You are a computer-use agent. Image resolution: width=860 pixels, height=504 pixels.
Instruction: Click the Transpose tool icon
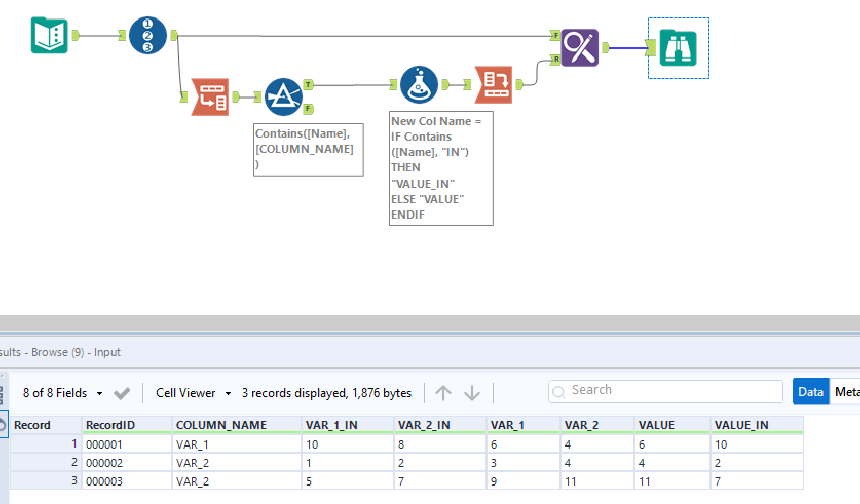tap(210, 97)
